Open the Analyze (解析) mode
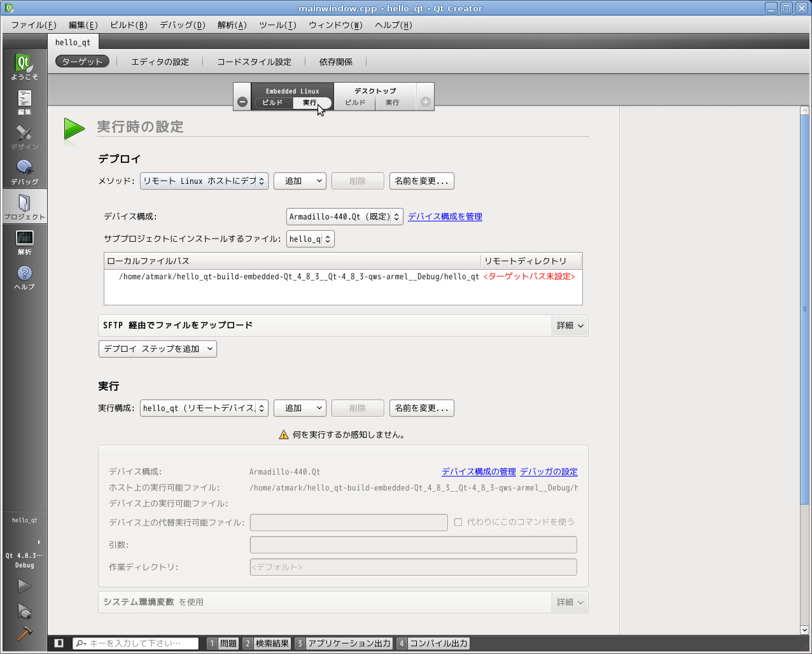The width and height of the screenshot is (812, 654). pyautogui.click(x=24, y=242)
